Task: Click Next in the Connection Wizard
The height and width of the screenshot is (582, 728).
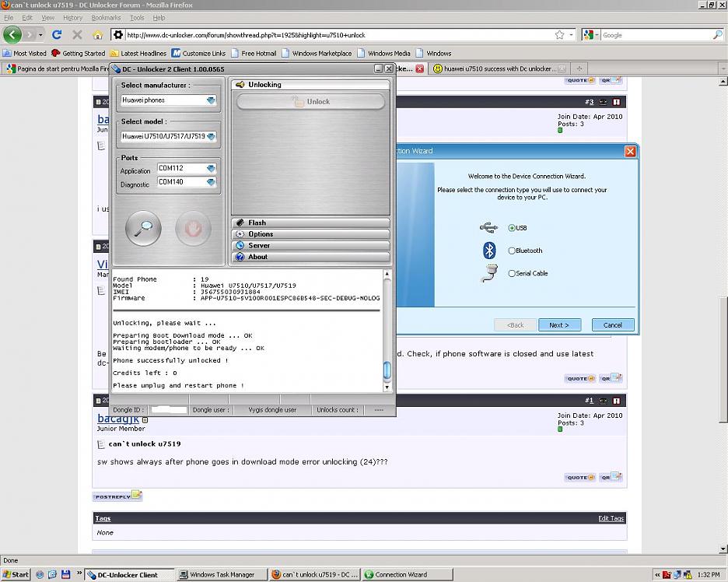Action: [559, 324]
